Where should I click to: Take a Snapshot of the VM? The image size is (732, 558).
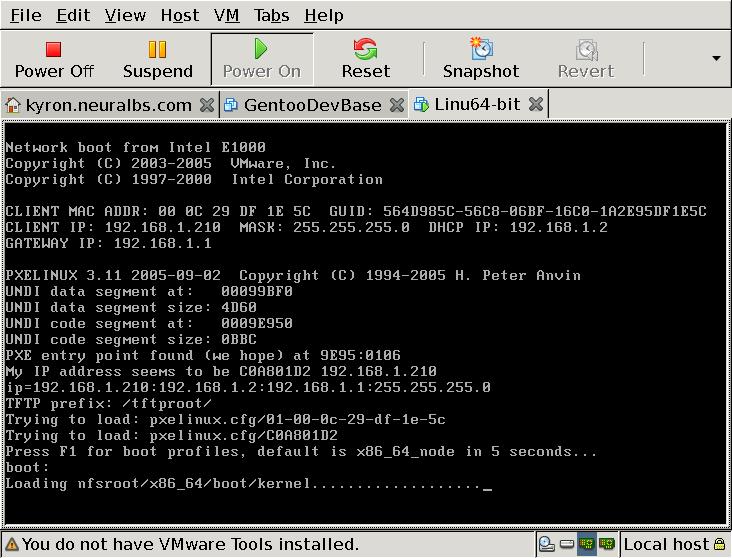click(x=481, y=59)
